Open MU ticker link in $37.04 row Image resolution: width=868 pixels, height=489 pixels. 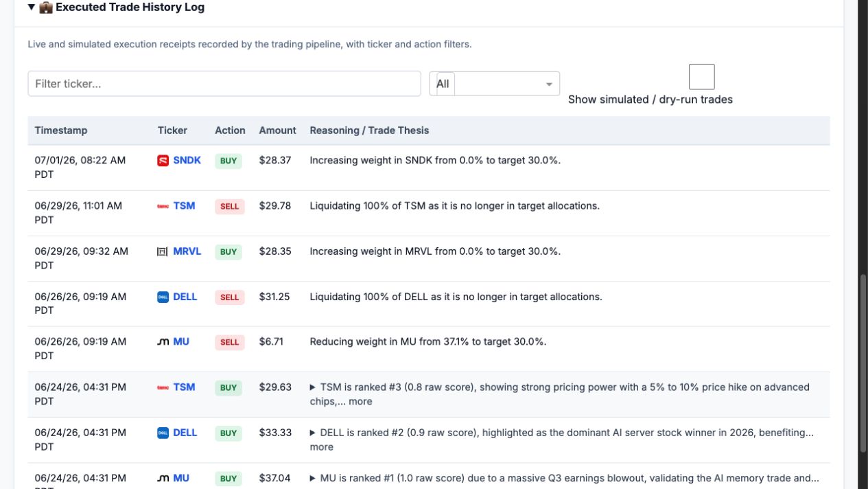tap(181, 478)
